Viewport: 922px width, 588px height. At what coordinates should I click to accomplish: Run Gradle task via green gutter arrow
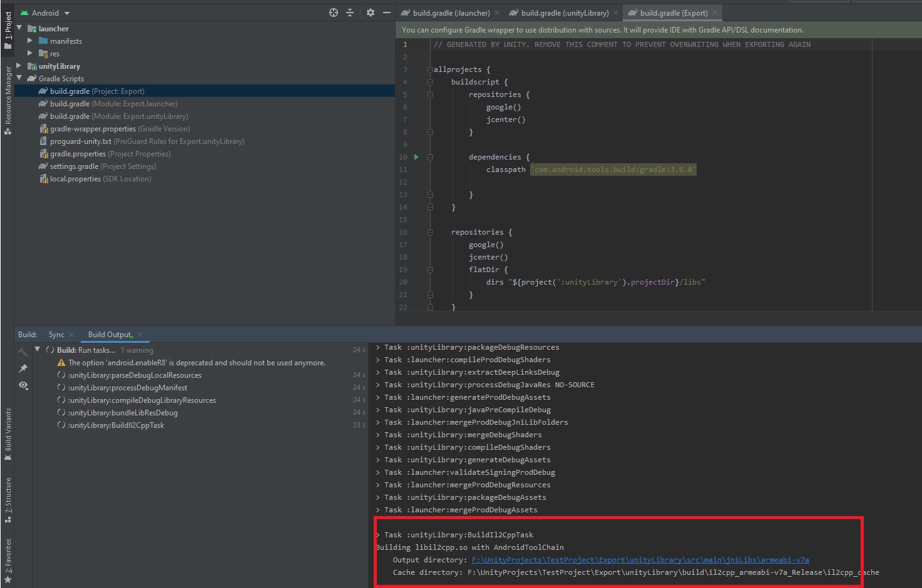tap(416, 157)
